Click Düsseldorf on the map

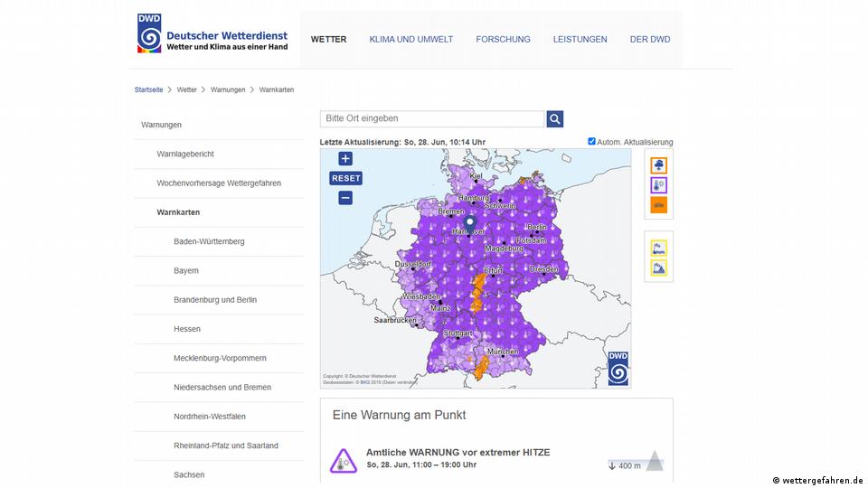[x=413, y=265]
